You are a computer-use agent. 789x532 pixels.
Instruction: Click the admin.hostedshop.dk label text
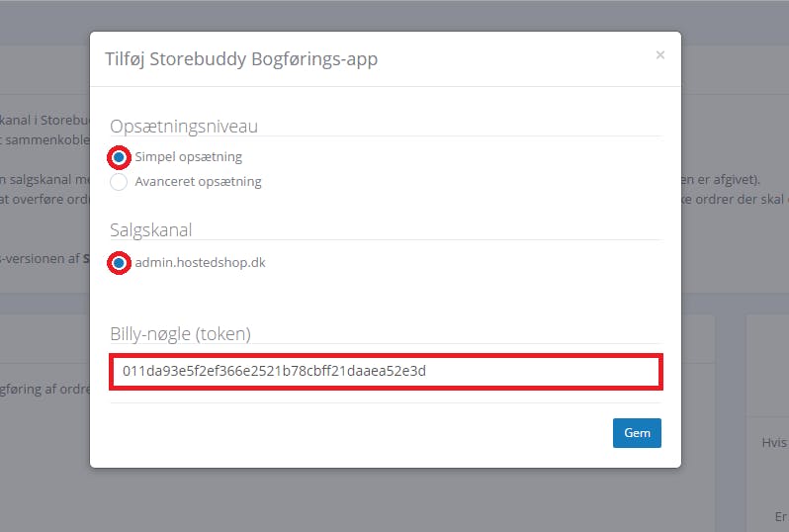[x=200, y=263]
